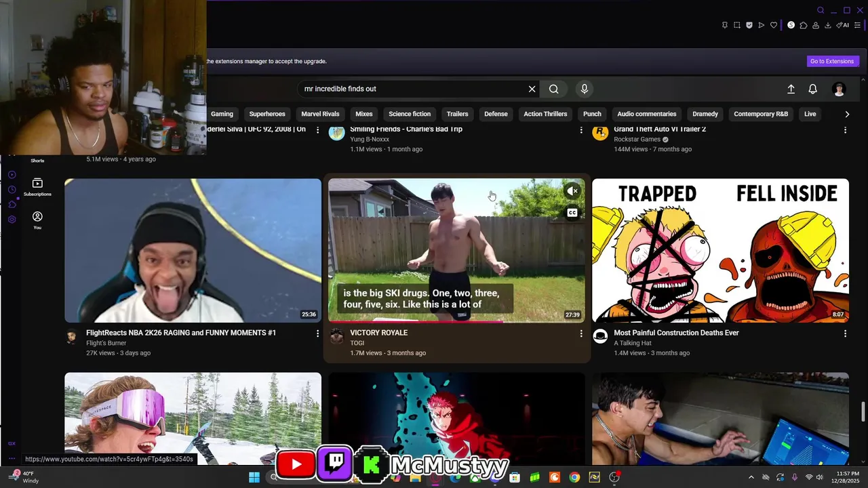This screenshot has width=868, height=488.
Task: Open the Rockstar Games channel name
Action: point(637,139)
